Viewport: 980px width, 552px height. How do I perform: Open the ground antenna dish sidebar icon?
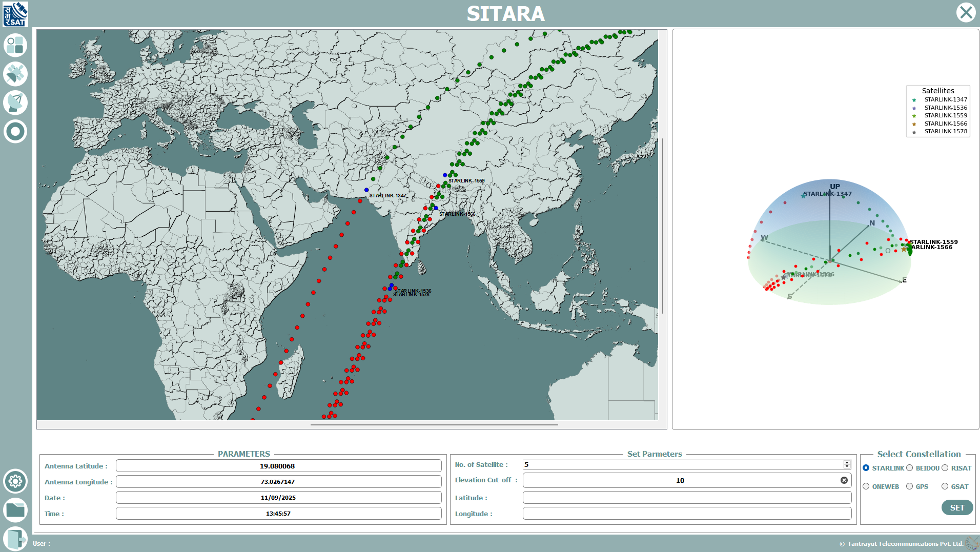pos(15,103)
